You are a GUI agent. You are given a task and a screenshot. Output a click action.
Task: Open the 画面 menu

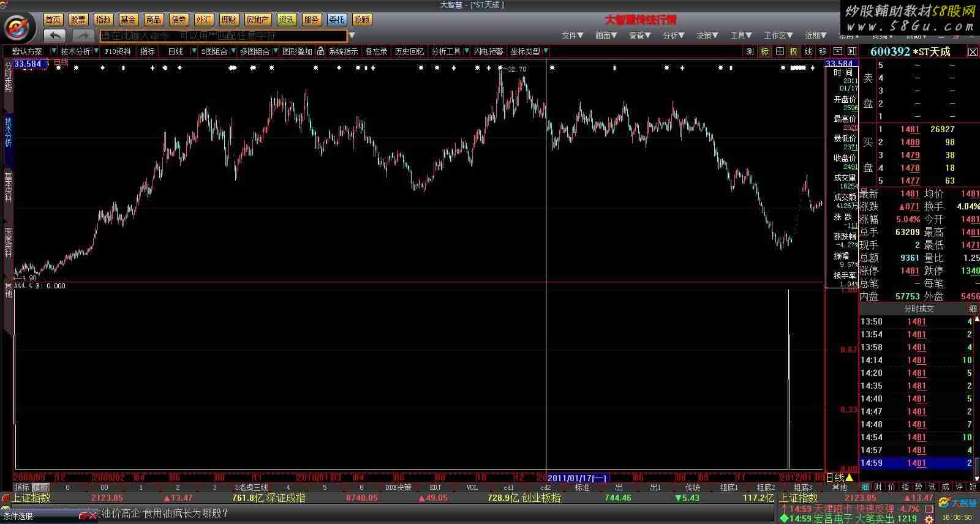(606, 36)
